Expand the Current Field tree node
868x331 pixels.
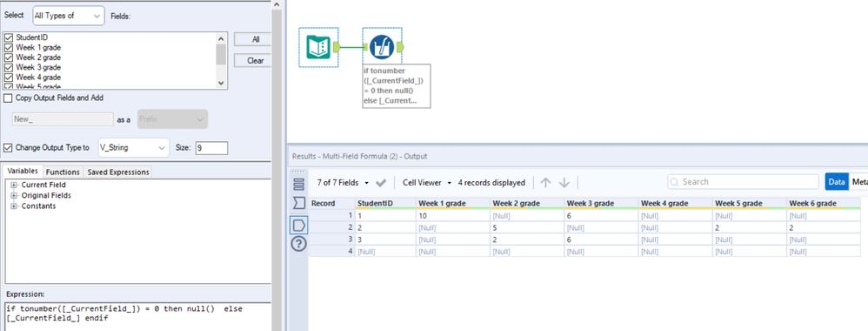[x=14, y=186]
